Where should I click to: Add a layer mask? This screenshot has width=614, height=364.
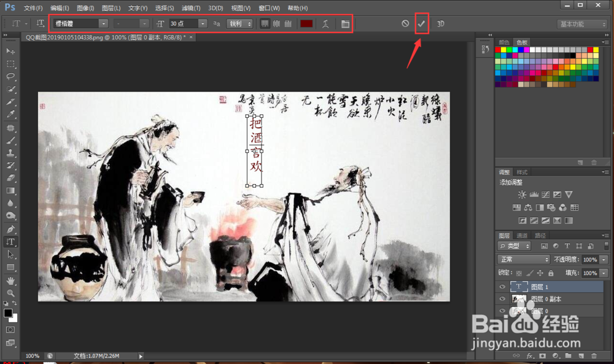(x=542, y=356)
